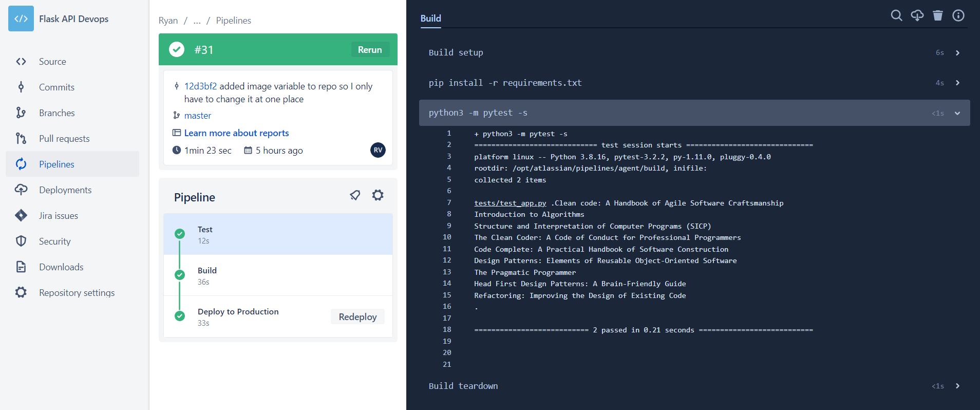This screenshot has width=980, height=410.
Task: Click the Repository settings gear icon
Action: tap(21, 292)
